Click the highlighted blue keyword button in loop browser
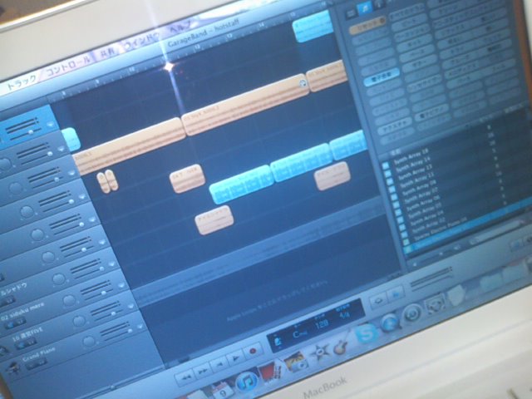532x399 pixels. (x=382, y=77)
